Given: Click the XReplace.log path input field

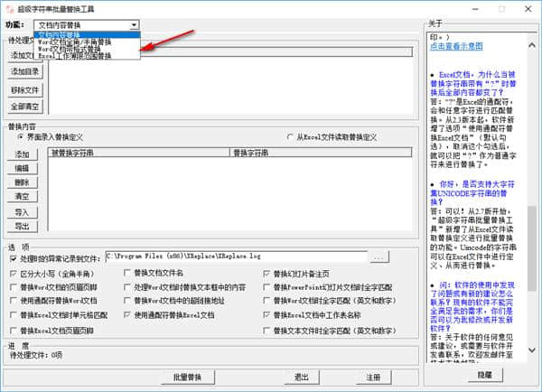Looking at the screenshot, I should [x=236, y=257].
